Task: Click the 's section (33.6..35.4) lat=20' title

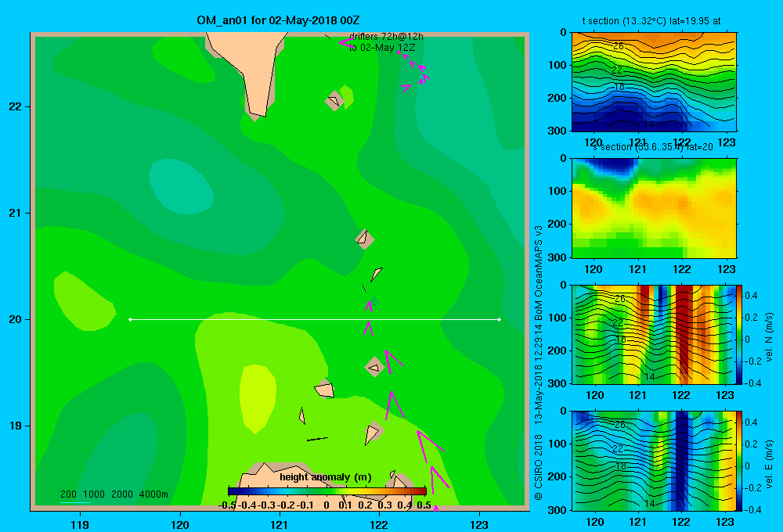Action: point(653,147)
